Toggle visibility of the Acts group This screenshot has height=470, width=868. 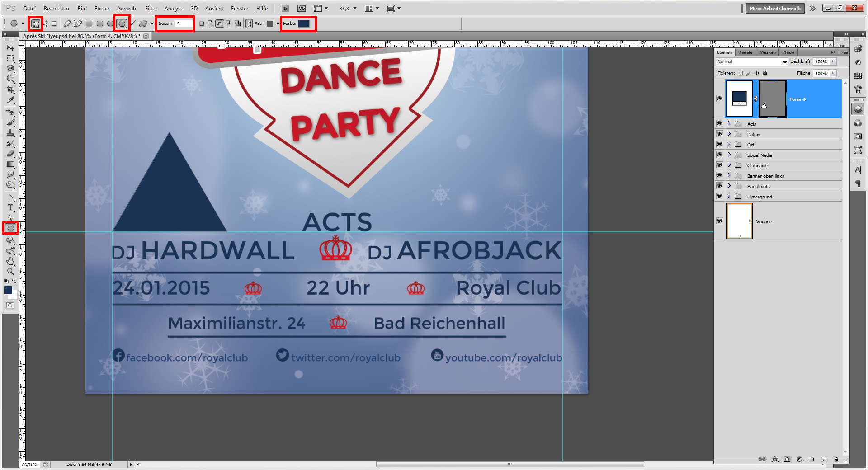pos(719,123)
